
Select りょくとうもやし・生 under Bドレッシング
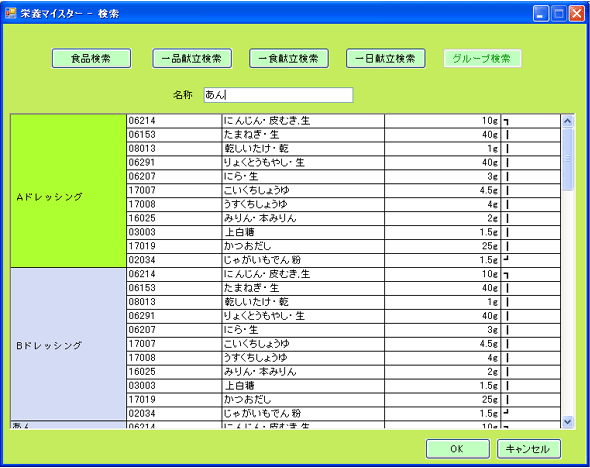[x=303, y=316]
